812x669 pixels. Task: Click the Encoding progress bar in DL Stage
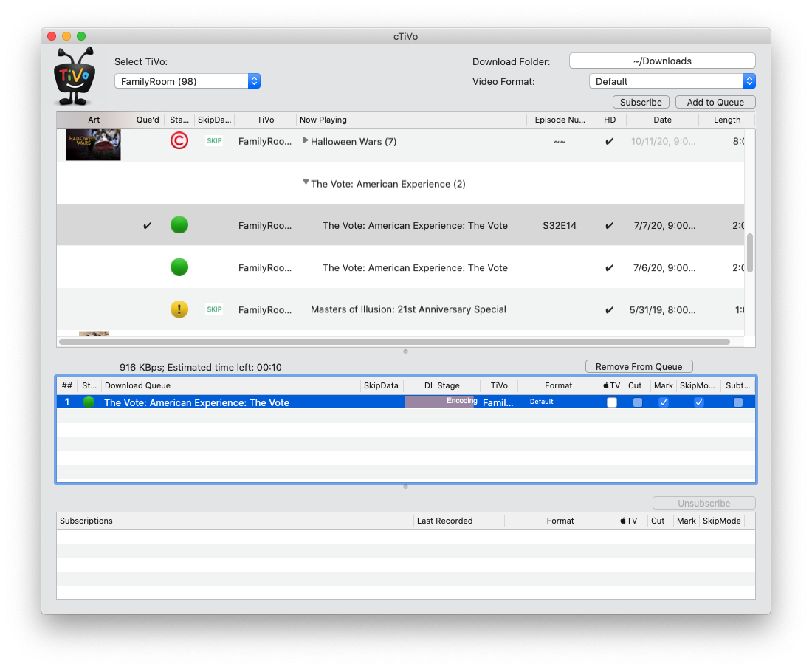click(441, 401)
